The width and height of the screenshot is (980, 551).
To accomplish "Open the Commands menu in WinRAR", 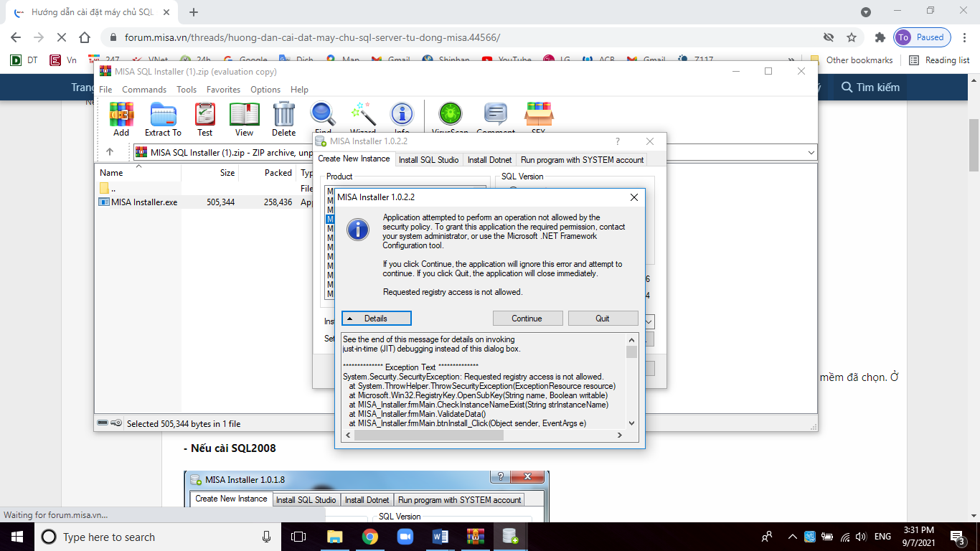I will (143, 90).
